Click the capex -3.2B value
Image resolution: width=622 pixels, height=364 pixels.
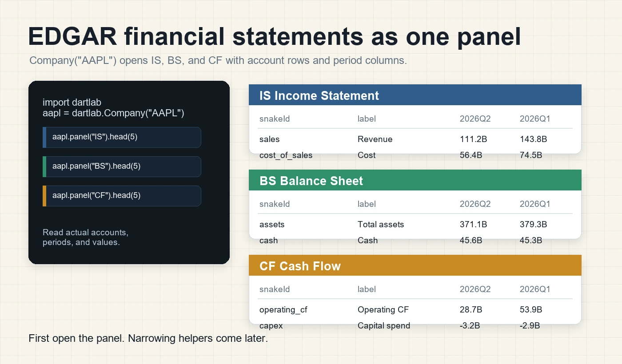point(470,325)
